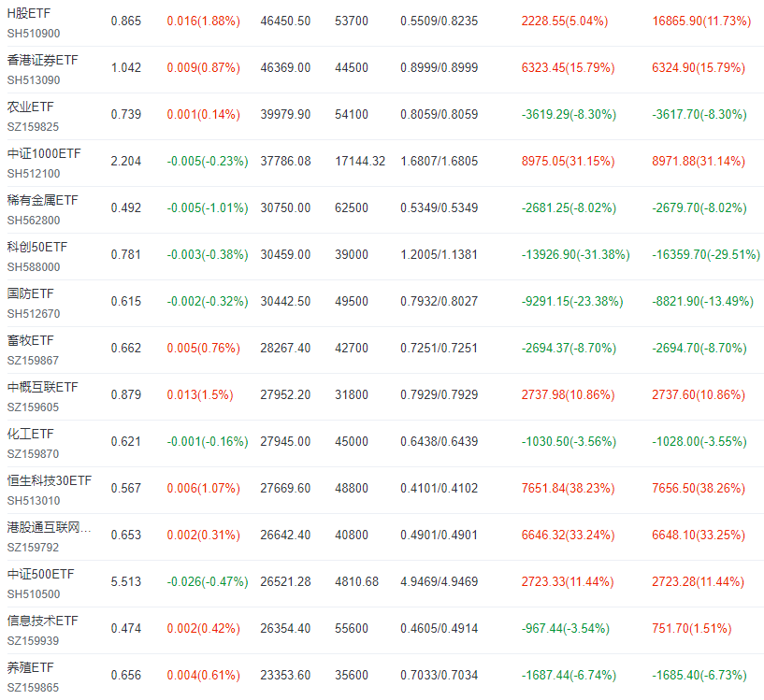Click the SH562800 code

coord(34,221)
